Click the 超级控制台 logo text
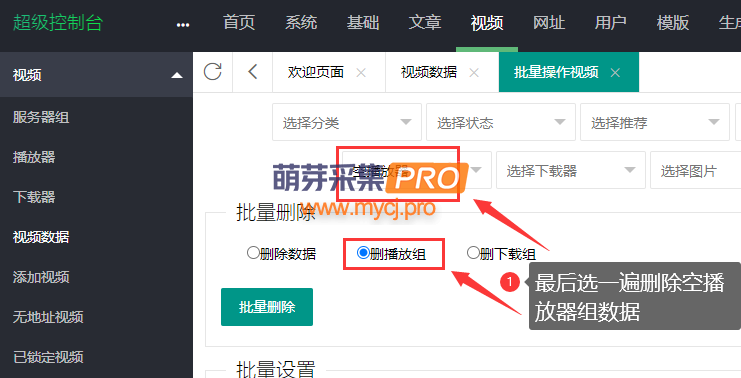This screenshot has height=378, width=741. (58, 23)
